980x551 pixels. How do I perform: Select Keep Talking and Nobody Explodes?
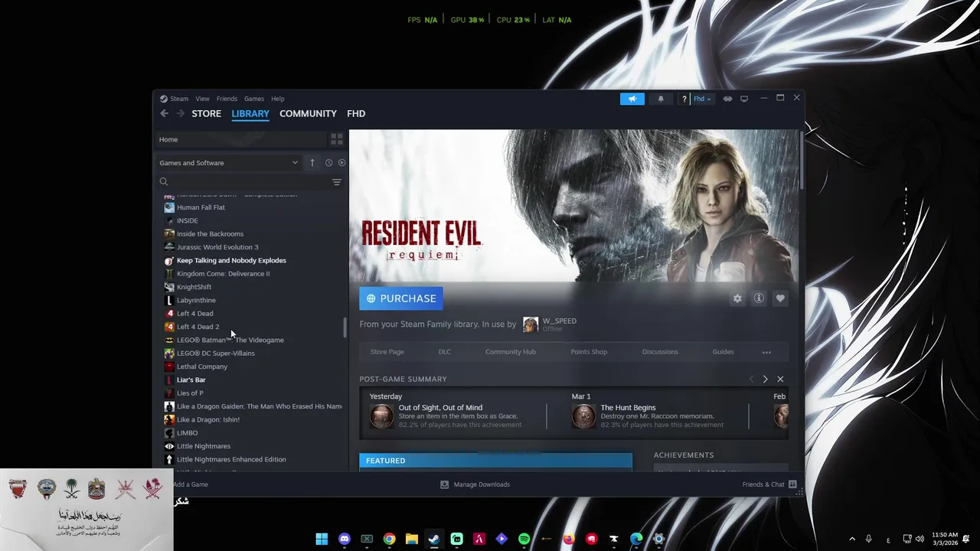[x=231, y=260]
